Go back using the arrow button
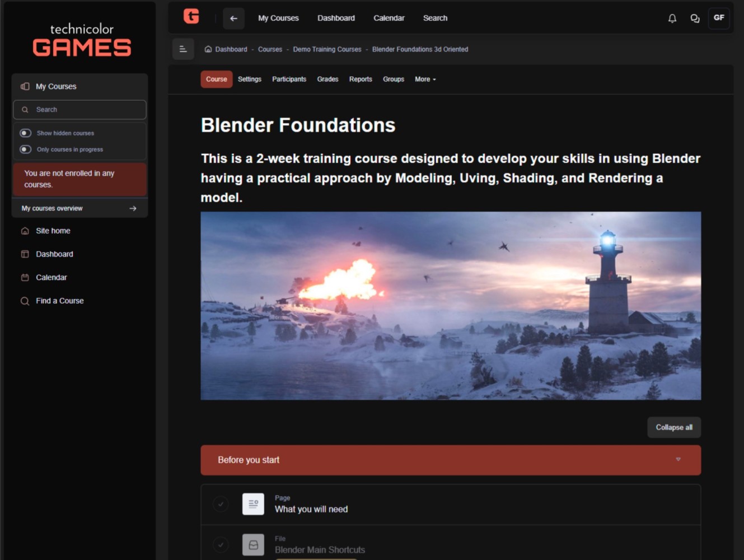This screenshot has height=560, width=744. point(234,18)
